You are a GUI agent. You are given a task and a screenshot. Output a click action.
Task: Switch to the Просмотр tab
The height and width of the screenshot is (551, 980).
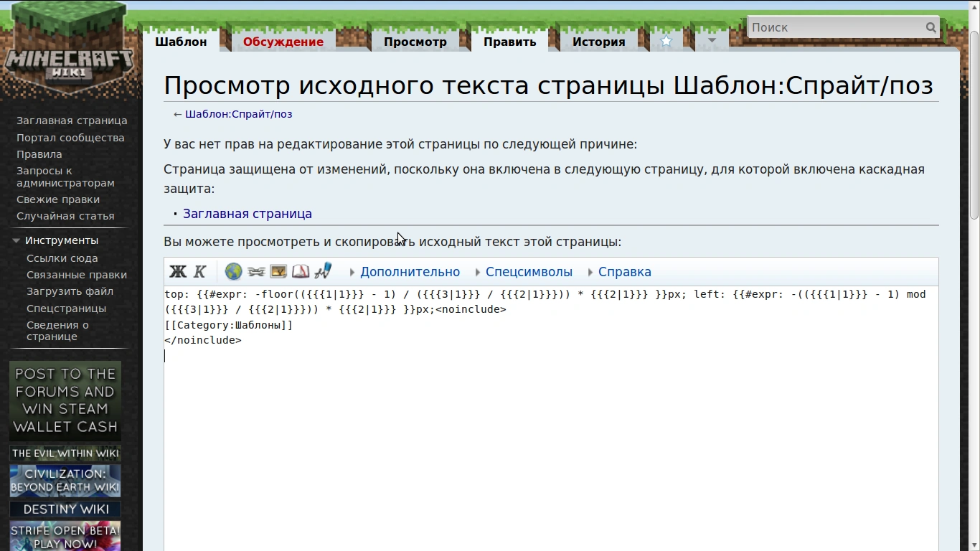pyautogui.click(x=415, y=42)
